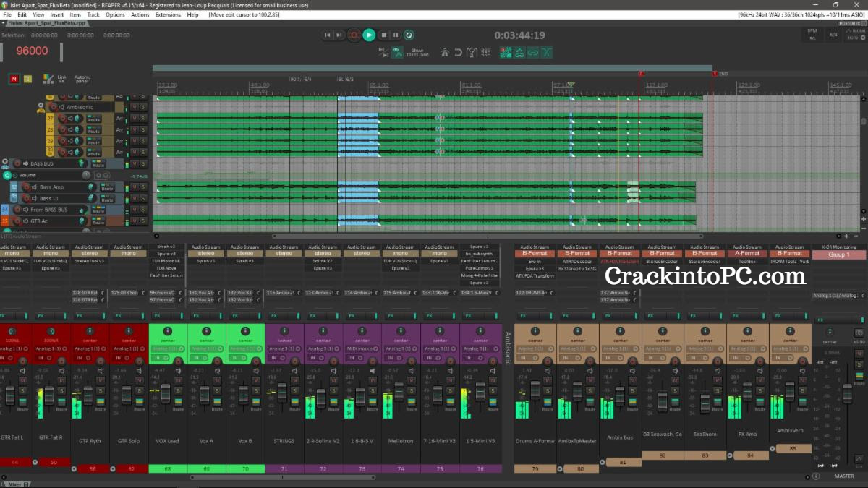Click the Volume envelope bypass button
Screen dimensions: 868x488
click(x=7, y=175)
